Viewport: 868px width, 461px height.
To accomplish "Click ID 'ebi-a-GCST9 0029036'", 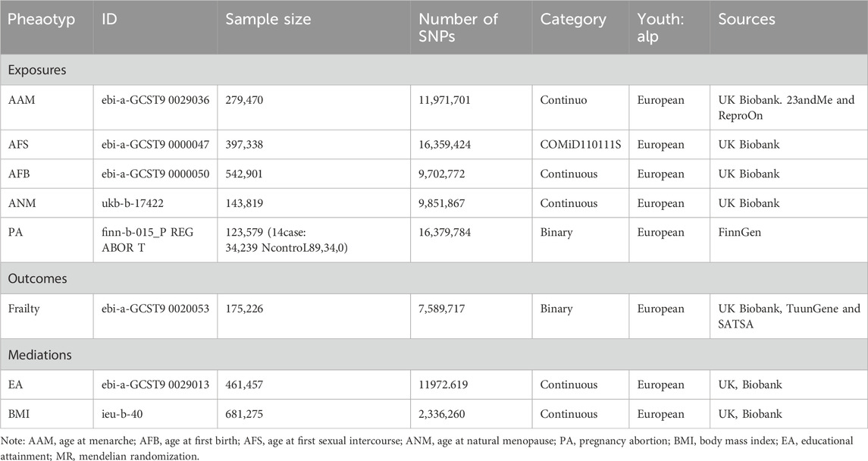I will (155, 100).
